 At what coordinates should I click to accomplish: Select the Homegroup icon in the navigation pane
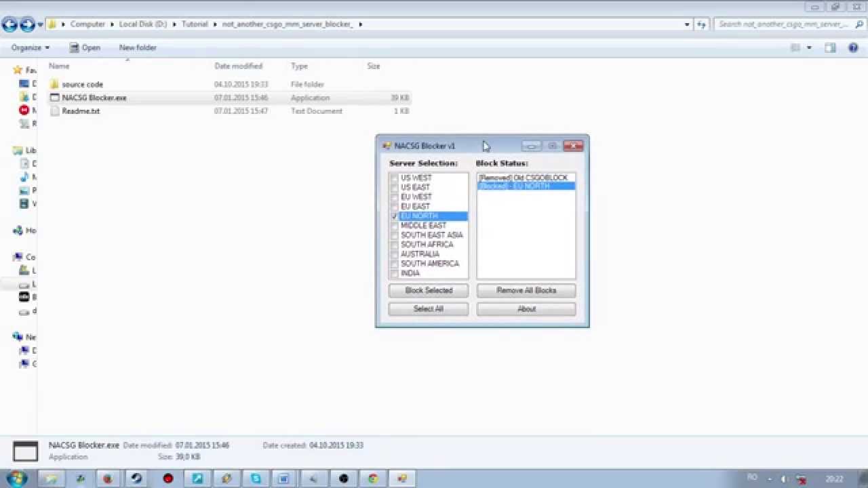pyautogui.click(x=18, y=230)
